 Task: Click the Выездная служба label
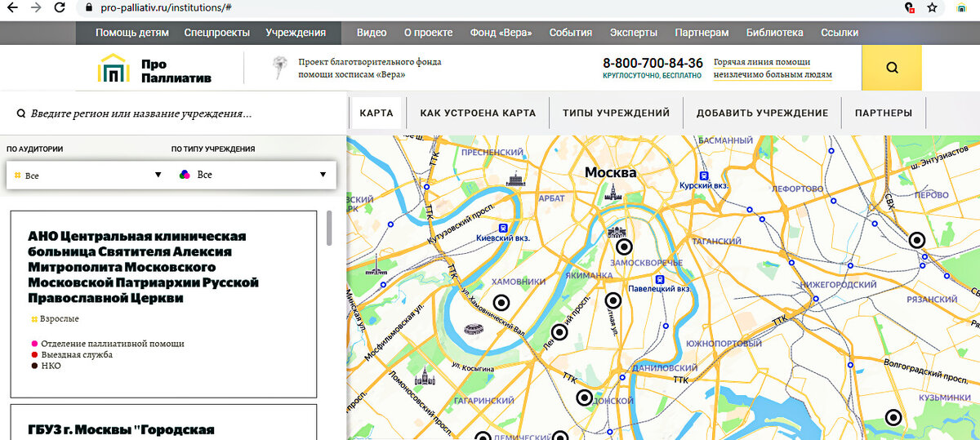point(77,355)
